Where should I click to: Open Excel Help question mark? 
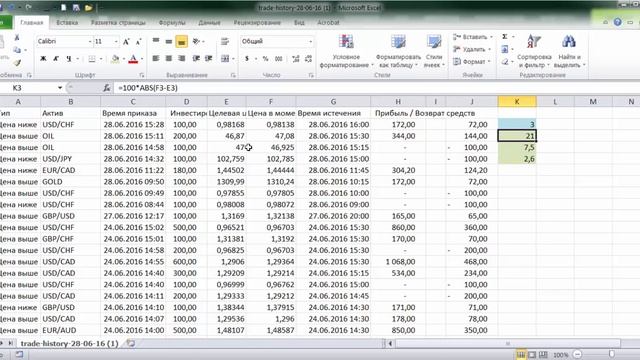point(618,22)
